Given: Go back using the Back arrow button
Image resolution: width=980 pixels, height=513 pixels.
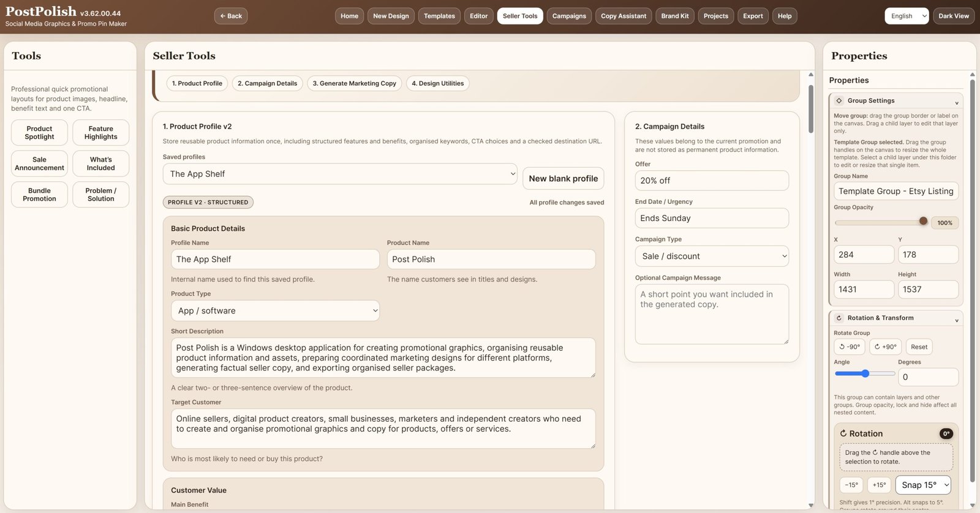Looking at the screenshot, I should (231, 16).
